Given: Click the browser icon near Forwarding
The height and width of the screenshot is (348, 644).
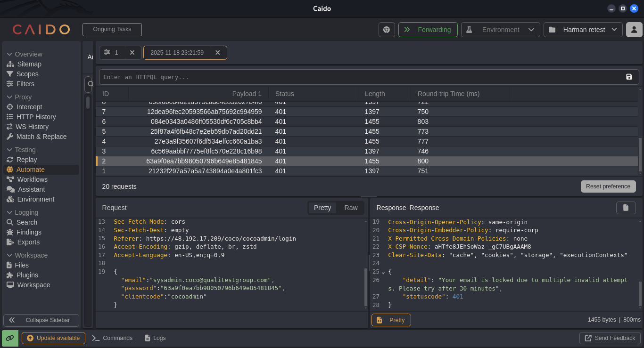Looking at the screenshot, I should [387, 30].
